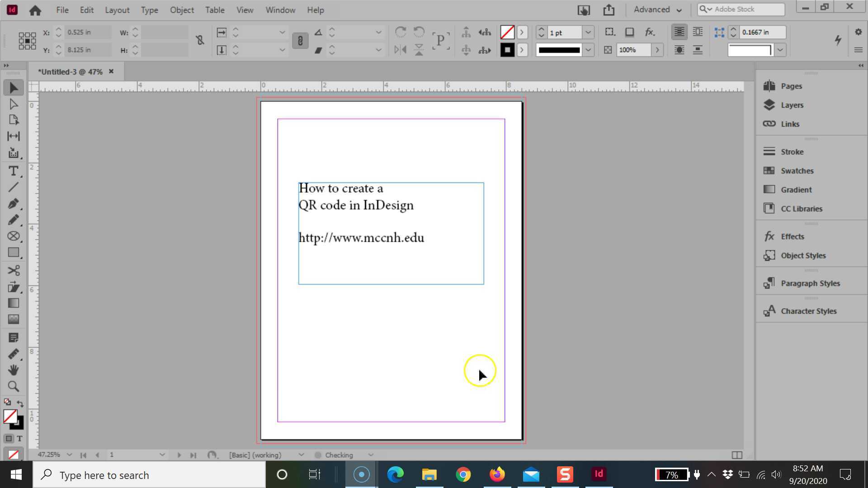Open the zoom level dropdown
The width and height of the screenshot is (868, 488).
point(69,455)
